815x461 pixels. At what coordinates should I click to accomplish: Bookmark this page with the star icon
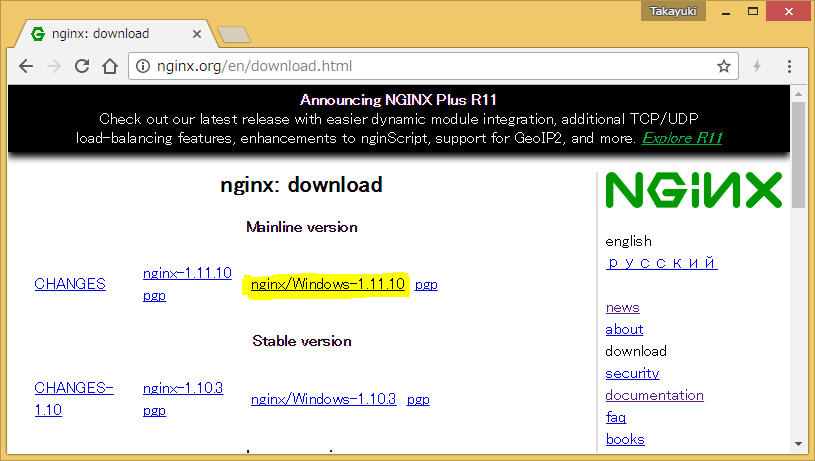coord(724,66)
